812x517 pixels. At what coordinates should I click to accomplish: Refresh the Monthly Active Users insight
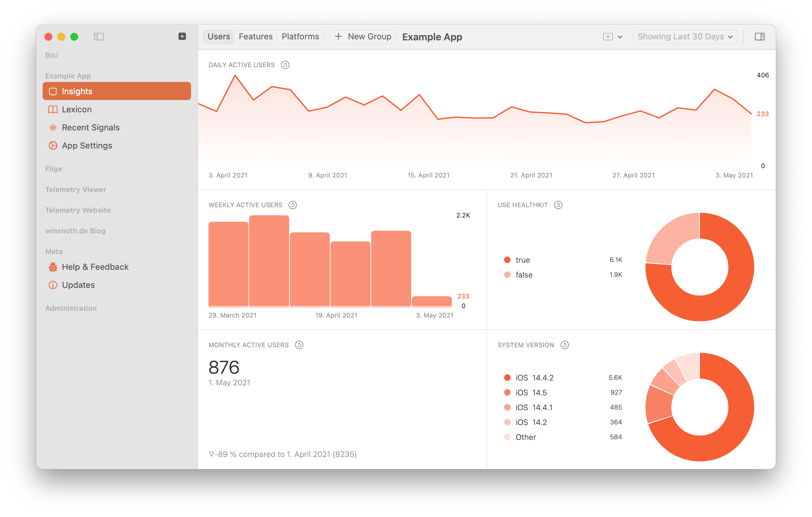pos(299,345)
